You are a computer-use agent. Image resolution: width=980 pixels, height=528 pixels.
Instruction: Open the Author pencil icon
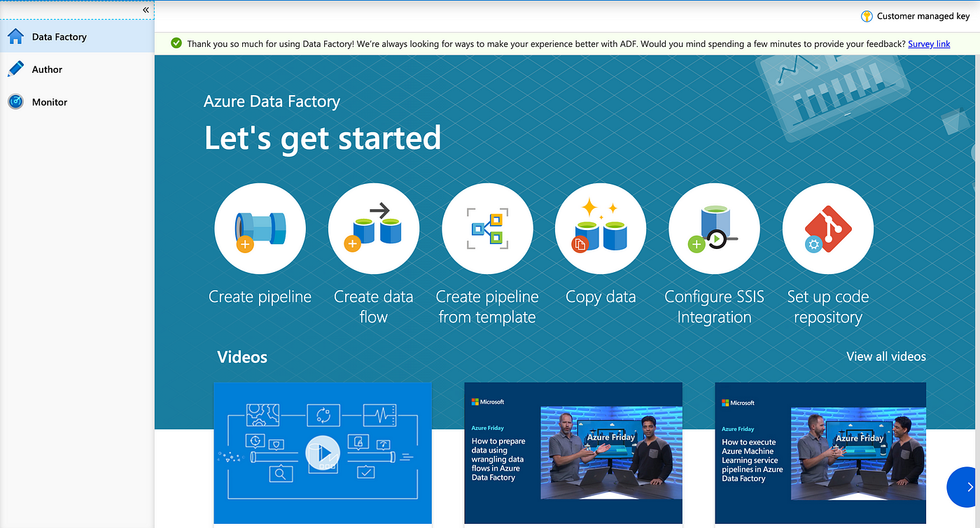[x=15, y=69]
